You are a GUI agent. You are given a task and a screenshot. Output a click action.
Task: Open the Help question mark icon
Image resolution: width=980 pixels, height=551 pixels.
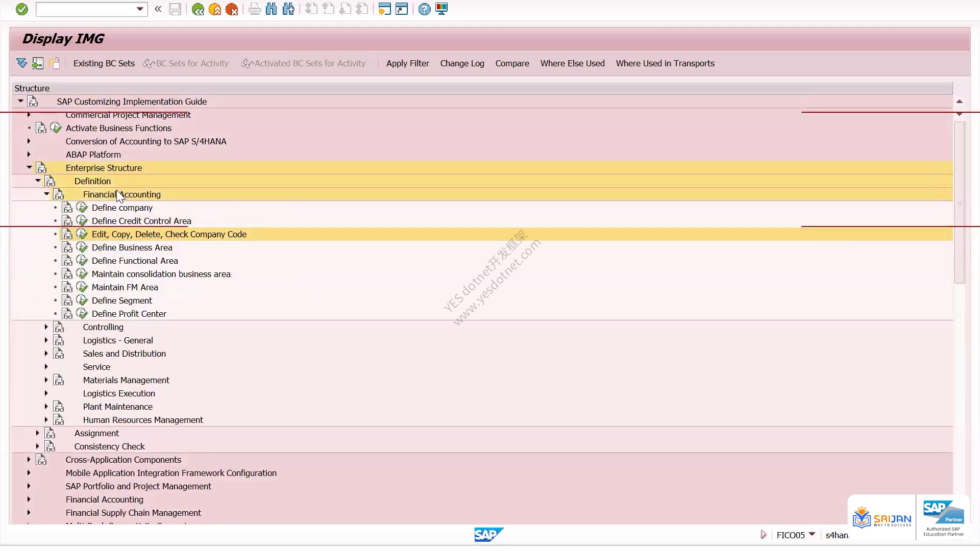pos(424,9)
